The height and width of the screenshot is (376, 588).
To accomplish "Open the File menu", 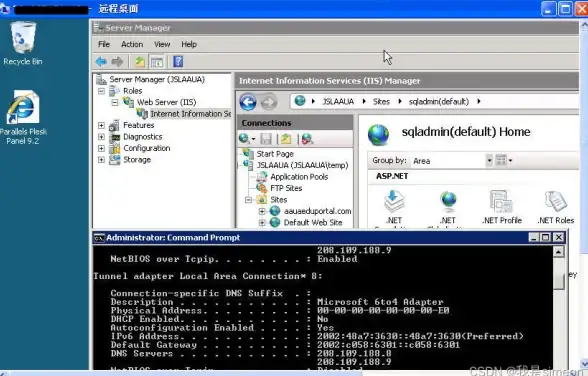I will point(104,44).
